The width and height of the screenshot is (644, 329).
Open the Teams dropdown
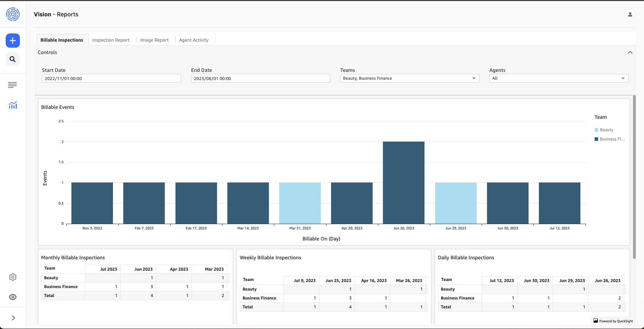(410, 78)
